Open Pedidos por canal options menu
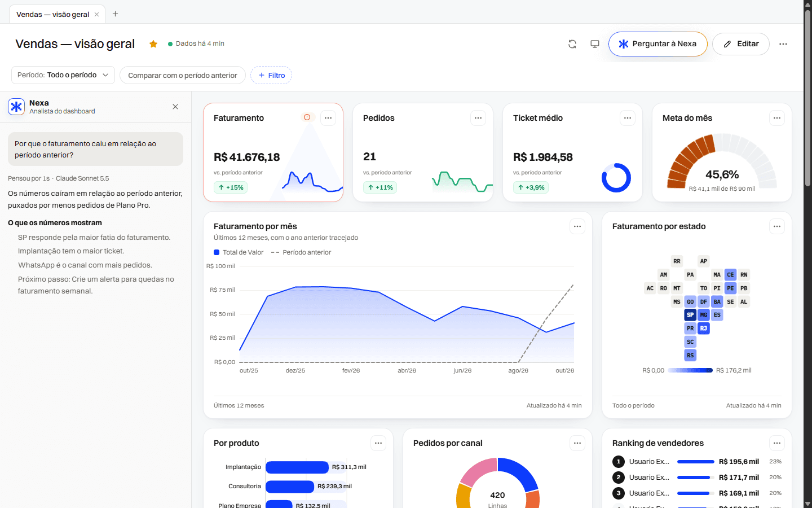 (577, 443)
